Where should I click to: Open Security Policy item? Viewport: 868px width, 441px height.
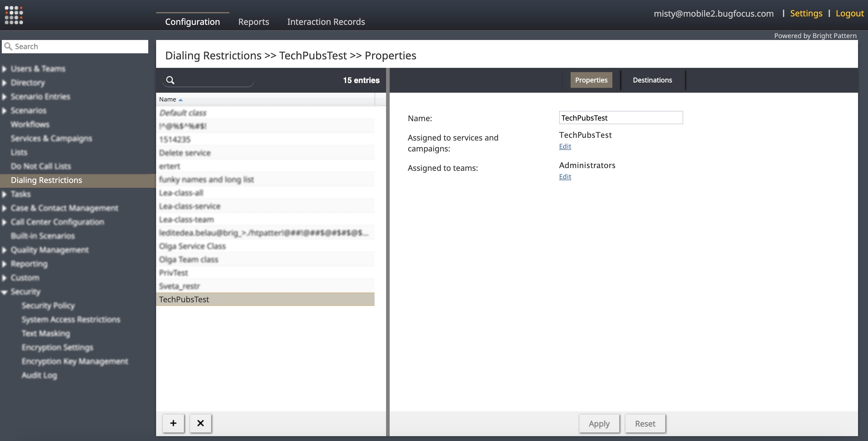click(48, 306)
